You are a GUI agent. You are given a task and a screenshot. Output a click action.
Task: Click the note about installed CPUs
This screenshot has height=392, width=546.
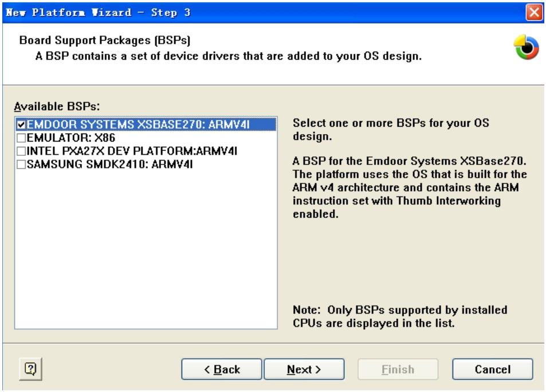(x=400, y=316)
